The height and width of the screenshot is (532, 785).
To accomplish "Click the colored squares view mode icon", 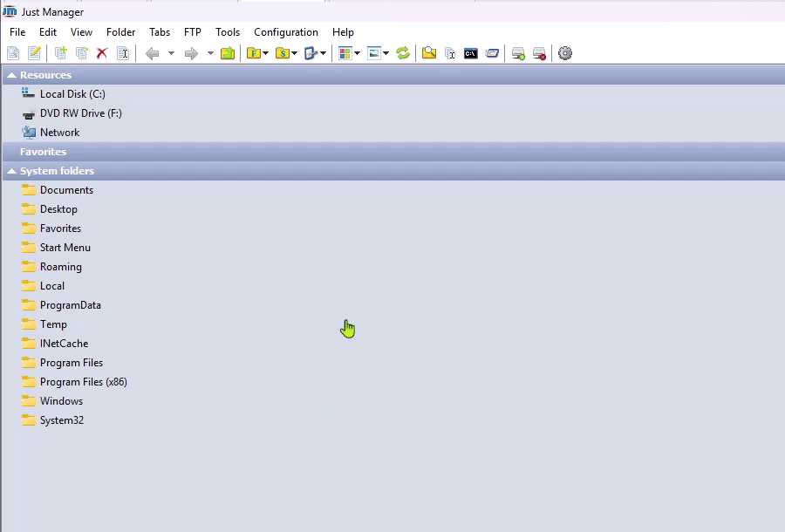I will pos(345,53).
